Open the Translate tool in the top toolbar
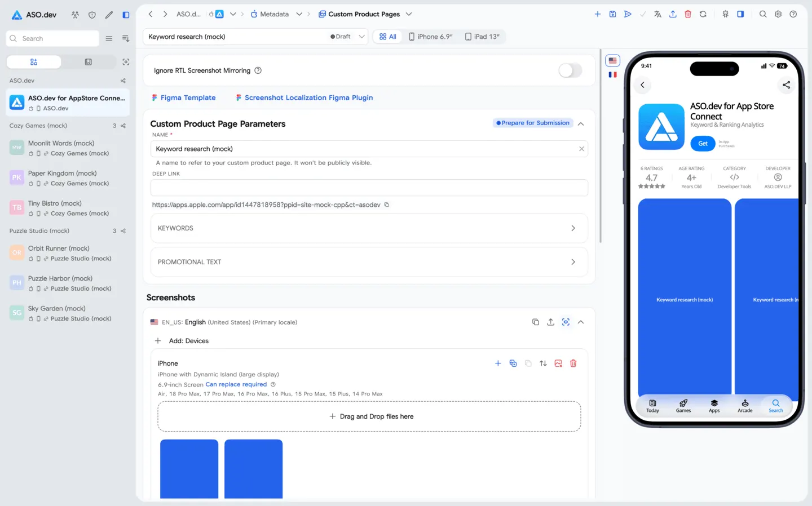This screenshot has height=506, width=812. tap(657, 14)
